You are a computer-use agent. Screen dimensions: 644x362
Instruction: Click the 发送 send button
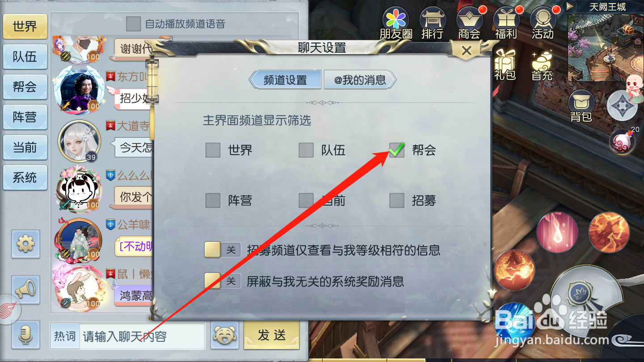pyautogui.click(x=271, y=335)
